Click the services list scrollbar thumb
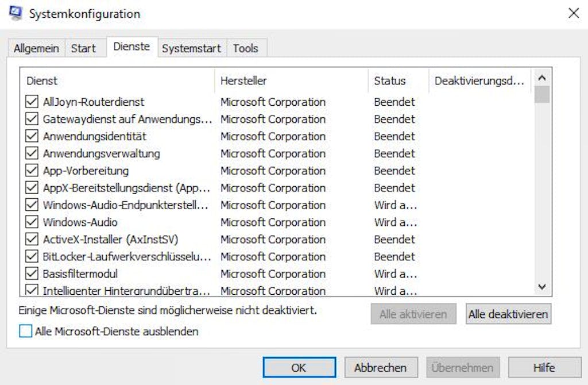Image resolution: width=588 pixels, height=385 pixels. point(542,94)
